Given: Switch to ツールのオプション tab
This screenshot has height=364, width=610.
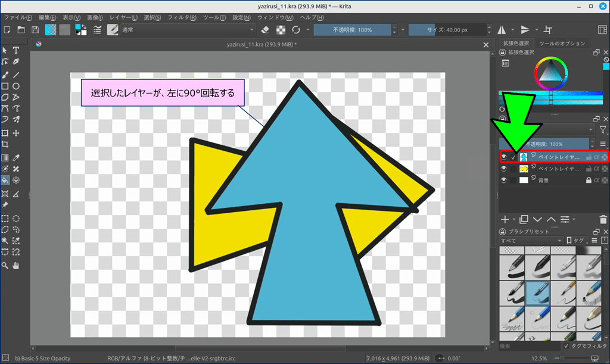Looking at the screenshot, I should (562, 43).
